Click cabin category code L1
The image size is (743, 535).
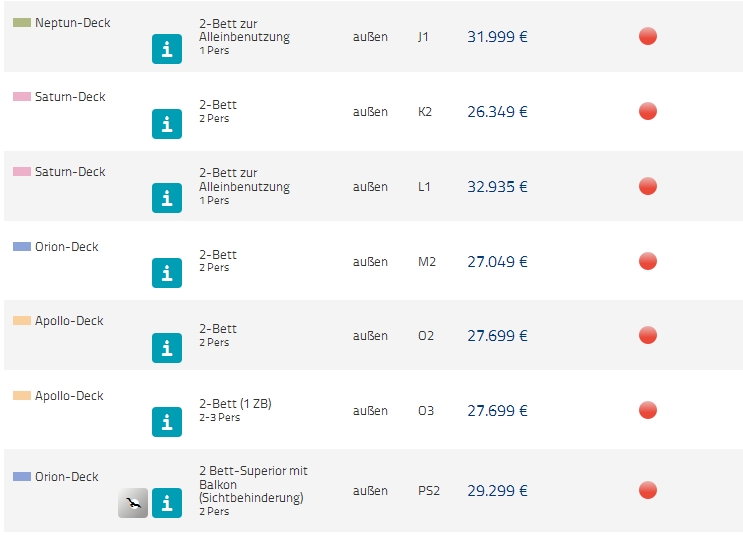pyautogui.click(x=424, y=187)
